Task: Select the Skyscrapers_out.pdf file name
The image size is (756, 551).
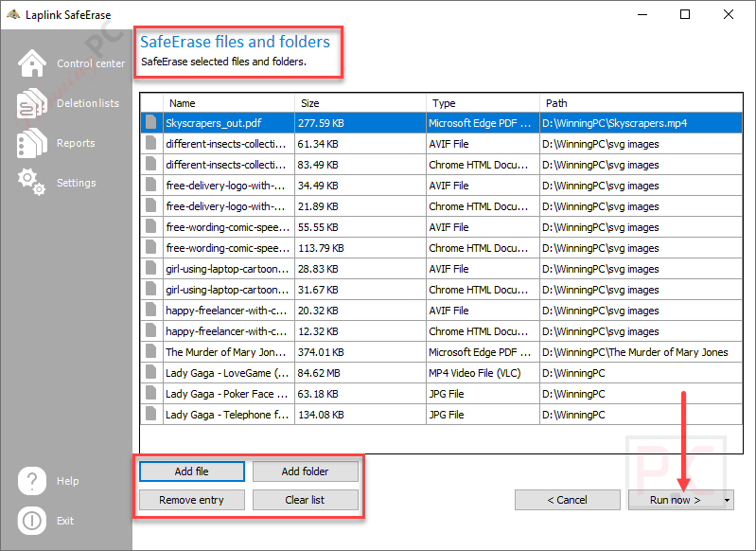Action: coord(214,123)
